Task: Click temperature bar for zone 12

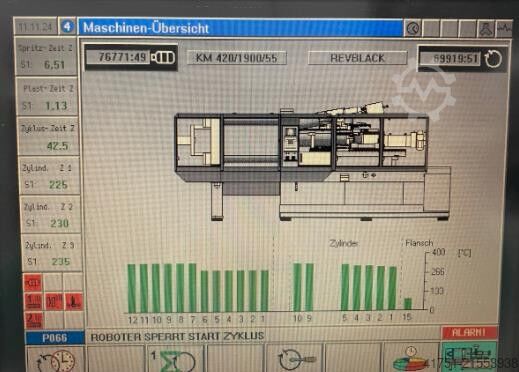Action: click(132, 288)
